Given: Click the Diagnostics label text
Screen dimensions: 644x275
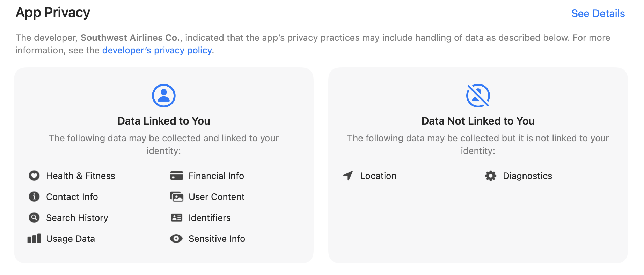Looking at the screenshot, I should coord(527,176).
